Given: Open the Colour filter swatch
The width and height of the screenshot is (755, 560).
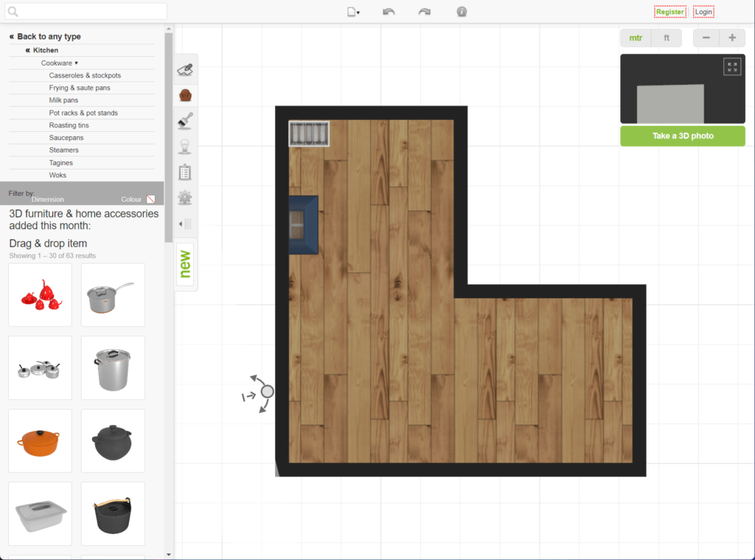Looking at the screenshot, I should [150, 199].
